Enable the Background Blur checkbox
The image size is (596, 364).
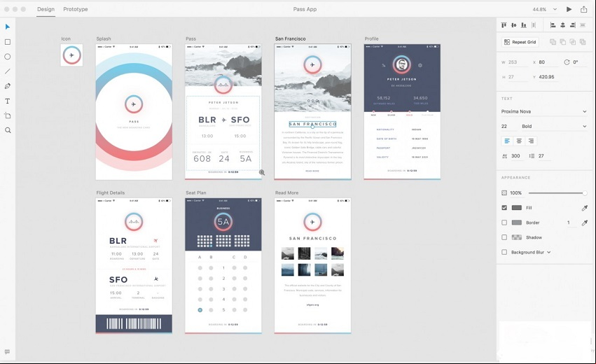click(x=504, y=252)
